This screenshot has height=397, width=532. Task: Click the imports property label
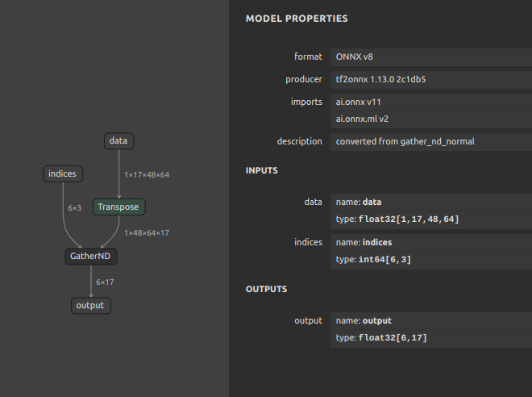point(306,102)
